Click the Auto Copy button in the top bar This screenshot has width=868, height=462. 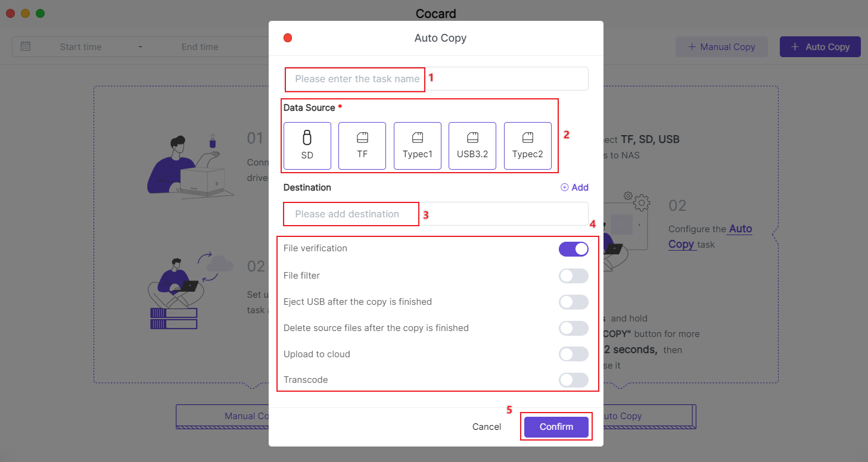tap(820, 47)
